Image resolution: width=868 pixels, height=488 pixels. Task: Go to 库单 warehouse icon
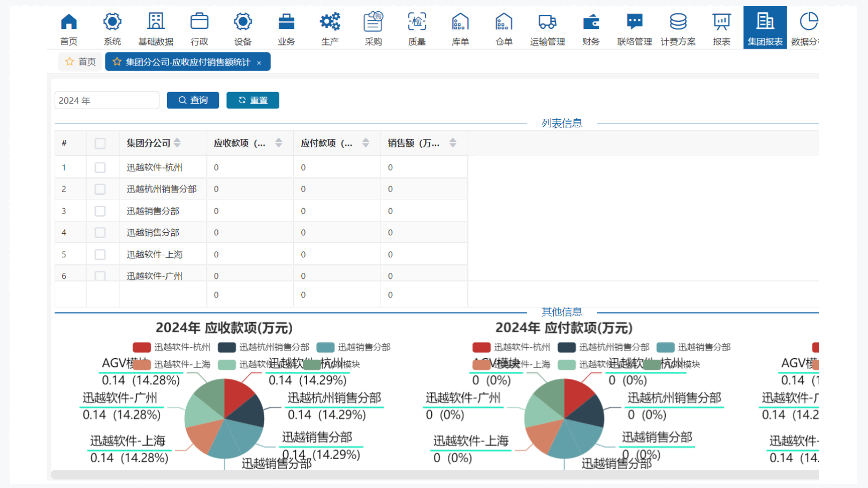(460, 22)
